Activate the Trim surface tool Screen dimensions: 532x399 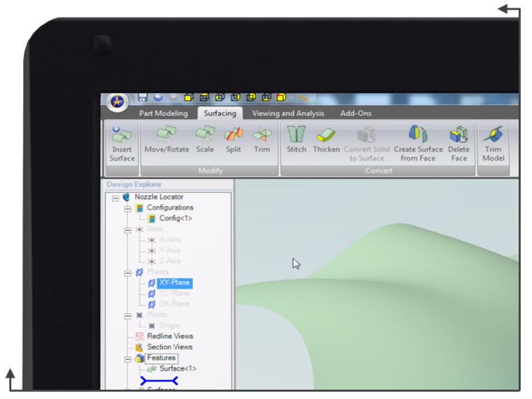coord(262,140)
